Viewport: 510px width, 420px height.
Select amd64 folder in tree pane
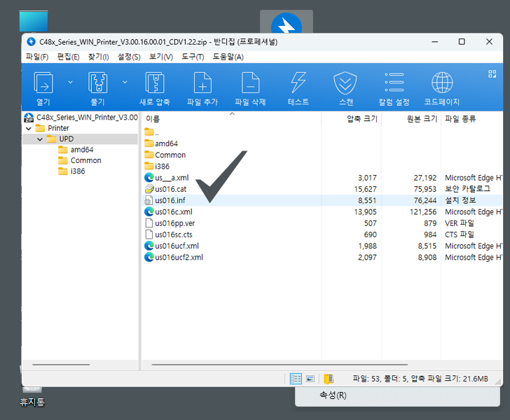(x=76, y=150)
